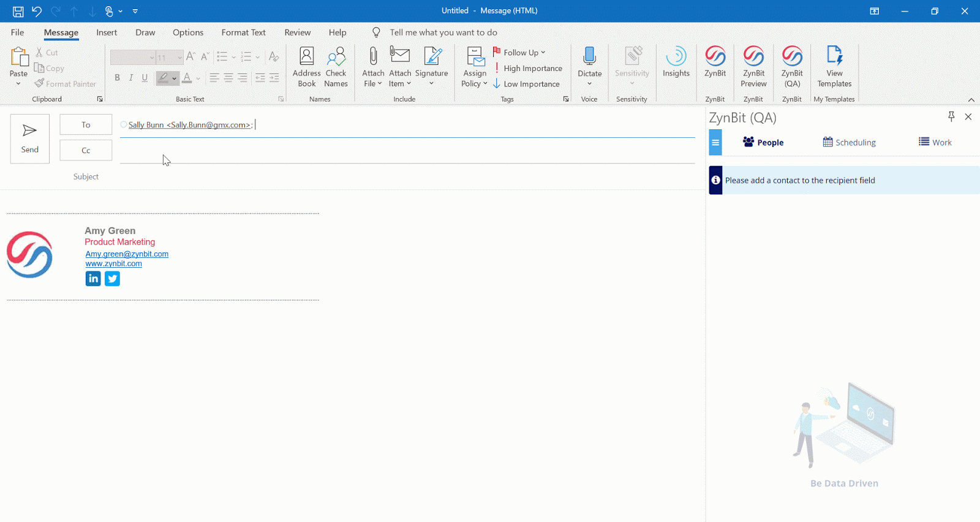Open the ZynBit (QA) add-in
Screen dimensions: 980x522
point(792,67)
